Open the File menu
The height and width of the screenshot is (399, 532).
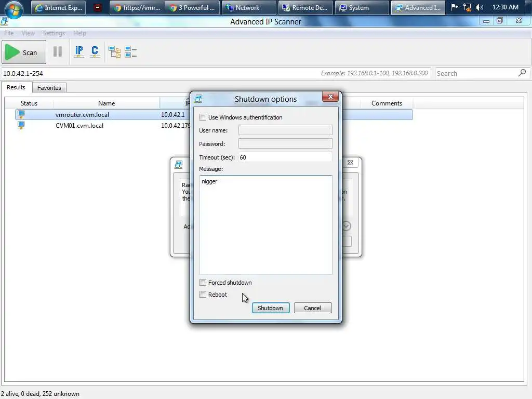tap(9, 33)
